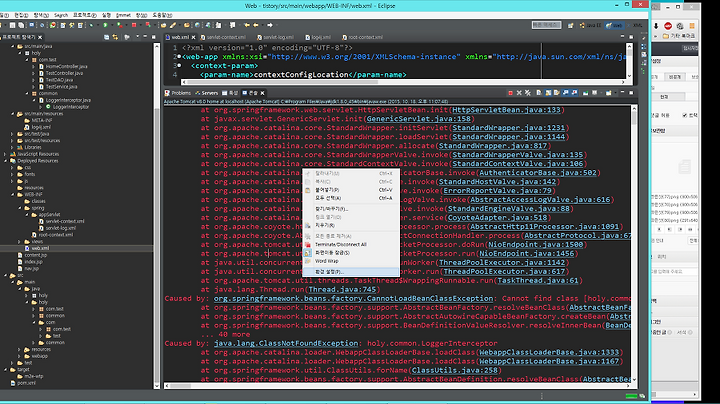Click Save All icon in main toolbar
Screen dimensions: 720x404
(21, 25)
